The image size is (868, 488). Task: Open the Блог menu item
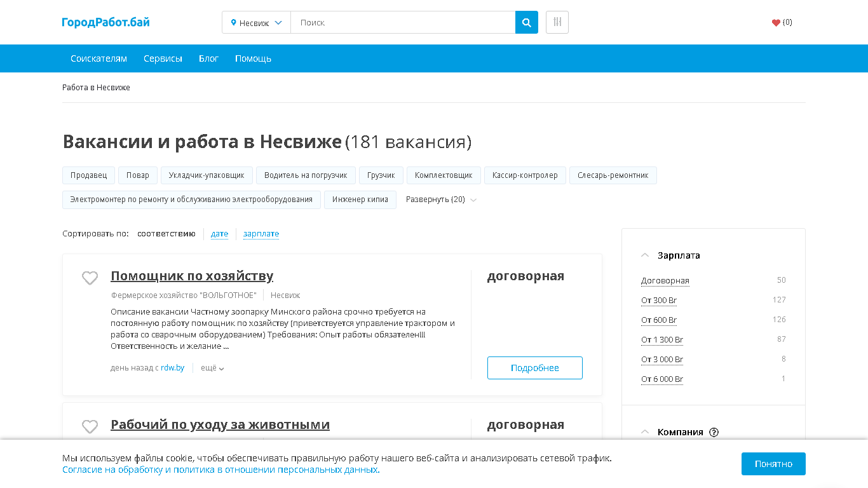click(208, 58)
